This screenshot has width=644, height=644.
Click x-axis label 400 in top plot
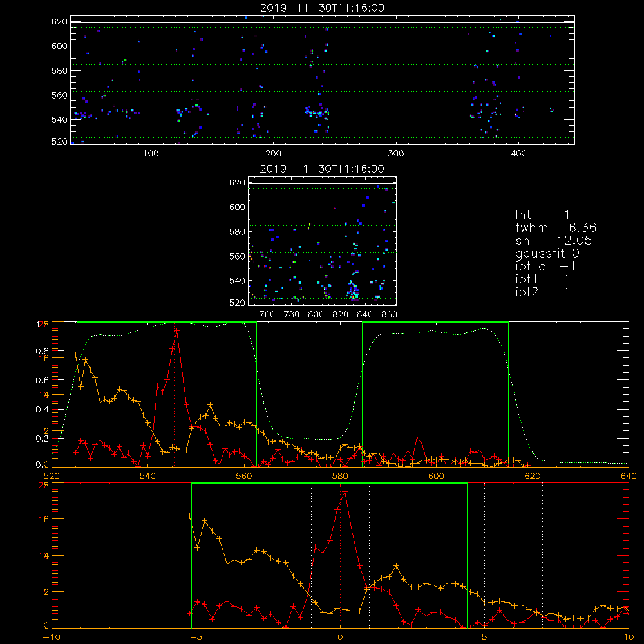point(518,154)
